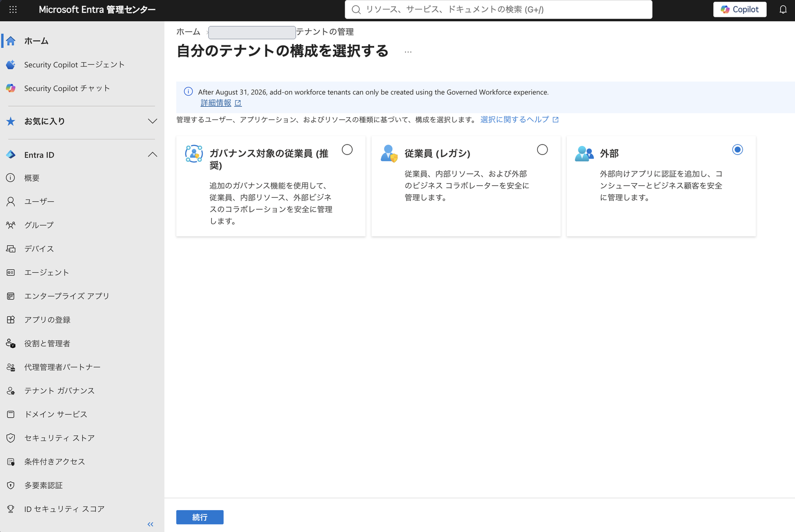Viewport: 795px width, 532px height.
Task: Click the 多要素認証 shield icon
Action: pos(10,485)
